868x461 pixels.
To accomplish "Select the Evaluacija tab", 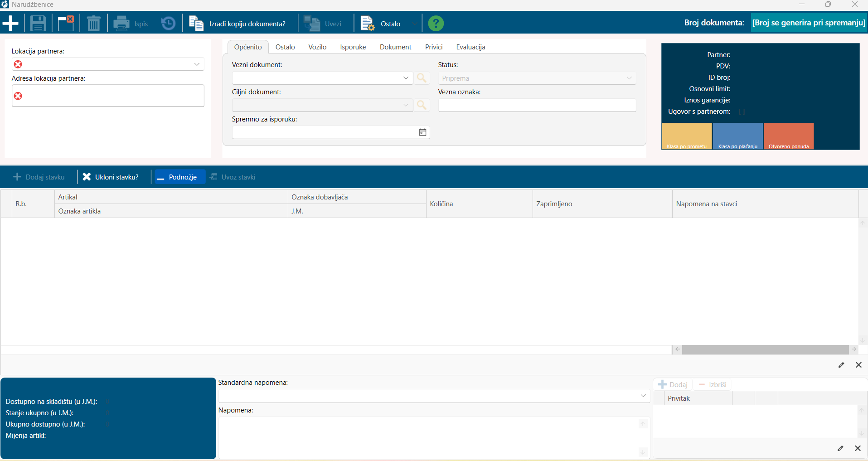I will pos(470,47).
